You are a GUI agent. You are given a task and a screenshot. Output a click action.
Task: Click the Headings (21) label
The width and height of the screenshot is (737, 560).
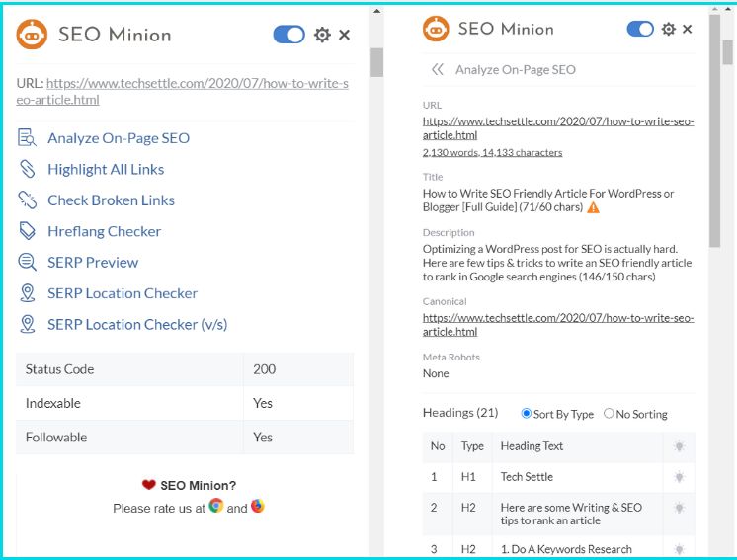pos(460,413)
